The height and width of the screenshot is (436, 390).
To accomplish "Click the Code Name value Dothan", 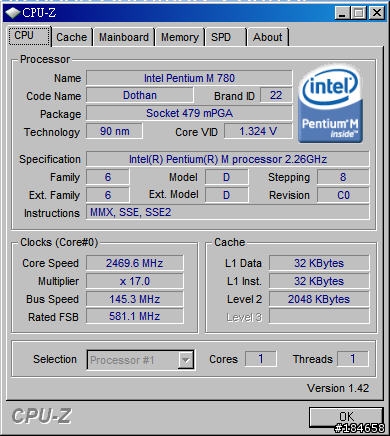I will point(140,95).
